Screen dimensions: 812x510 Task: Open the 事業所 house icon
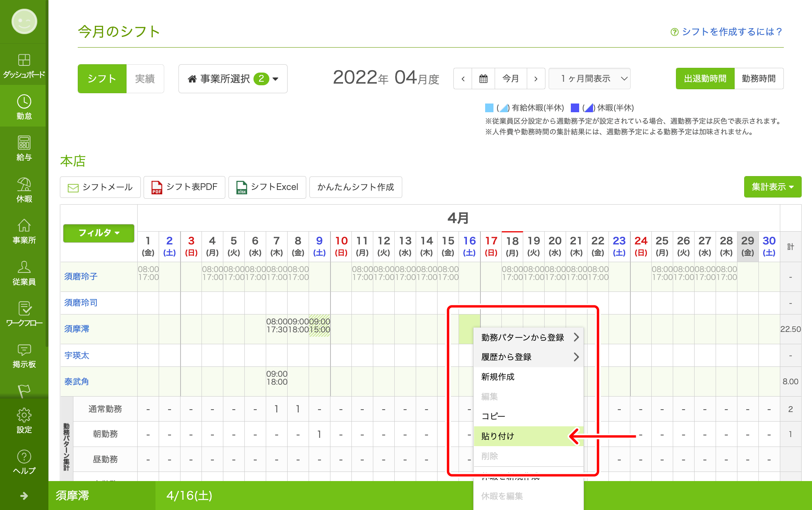pos(24,231)
